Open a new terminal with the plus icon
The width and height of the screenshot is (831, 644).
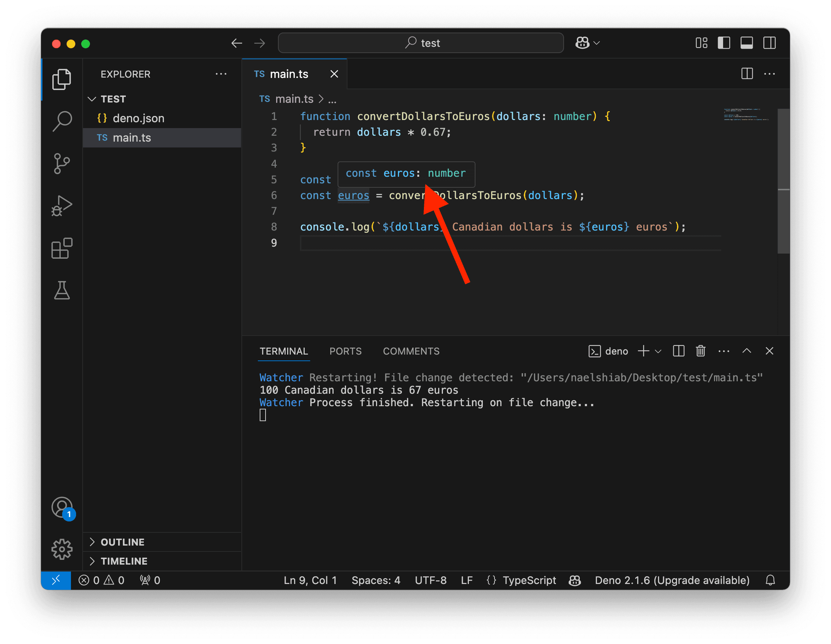tap(643, 351)
